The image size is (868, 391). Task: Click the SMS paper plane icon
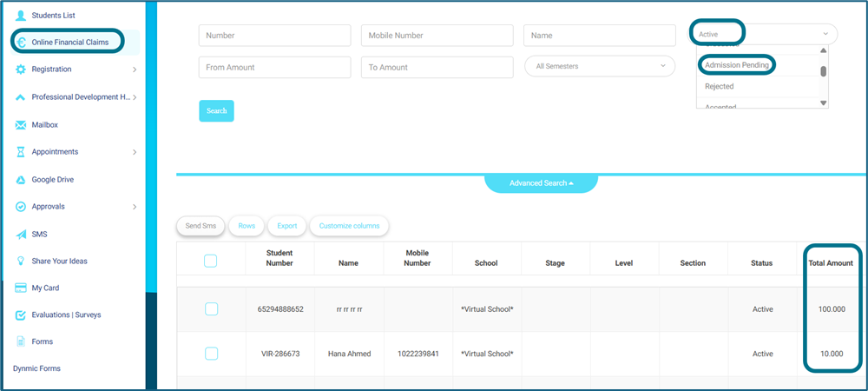pos(21,235)
